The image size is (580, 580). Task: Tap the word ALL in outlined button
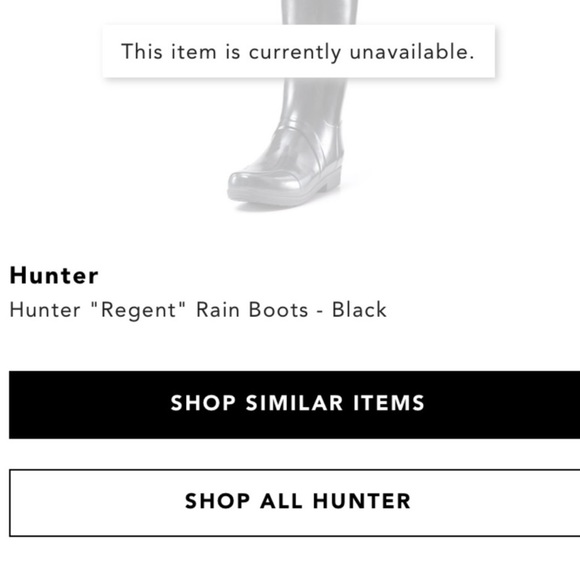point(281,501)
